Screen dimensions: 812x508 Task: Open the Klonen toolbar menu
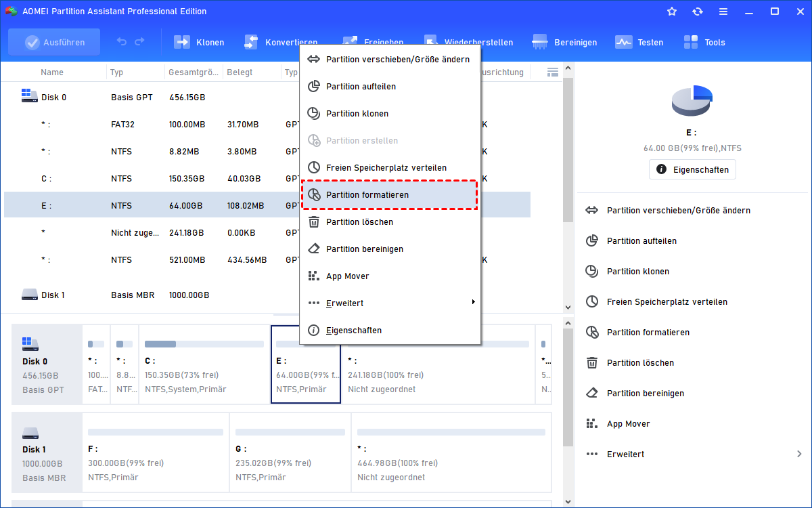(199, 42)
